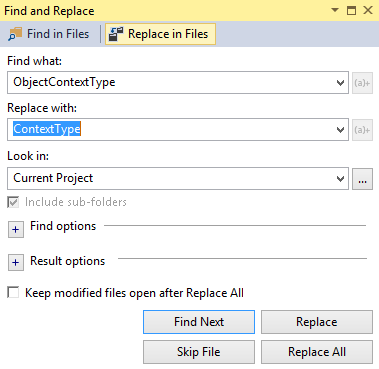379x369 pixels.
Task: Click the Find in Files binoculars icon
Action: click(15, 34)
